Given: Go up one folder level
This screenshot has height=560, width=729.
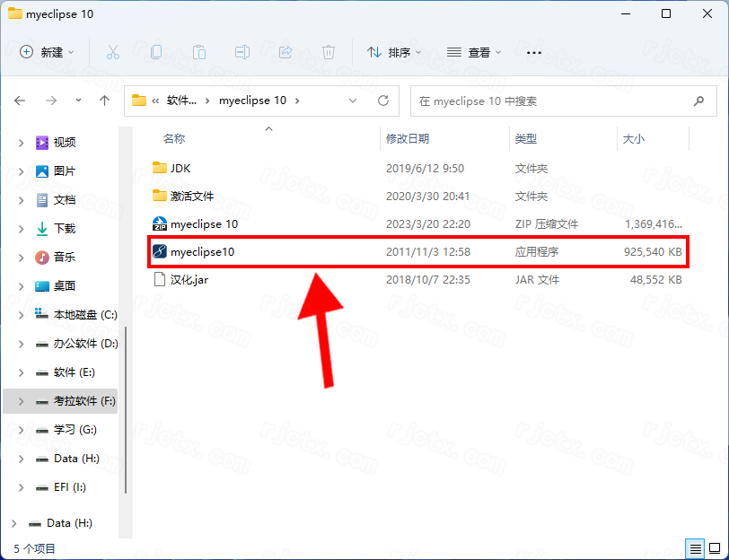Looking at the screenshot, I should click(104, 101).
